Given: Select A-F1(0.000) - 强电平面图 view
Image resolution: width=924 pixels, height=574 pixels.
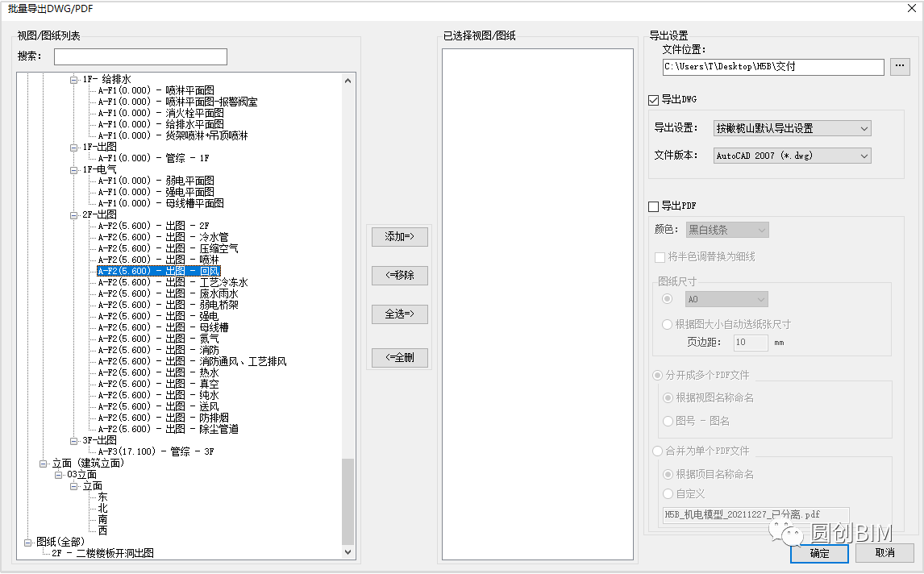Looking at the screenshot, I should [156, 192].
